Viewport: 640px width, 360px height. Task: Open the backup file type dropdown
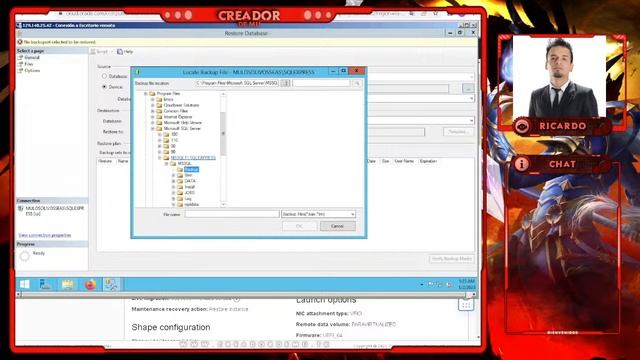point(353,214)
